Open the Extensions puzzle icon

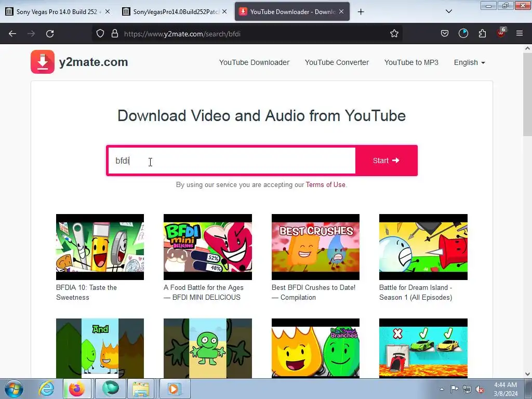point(482,34)
